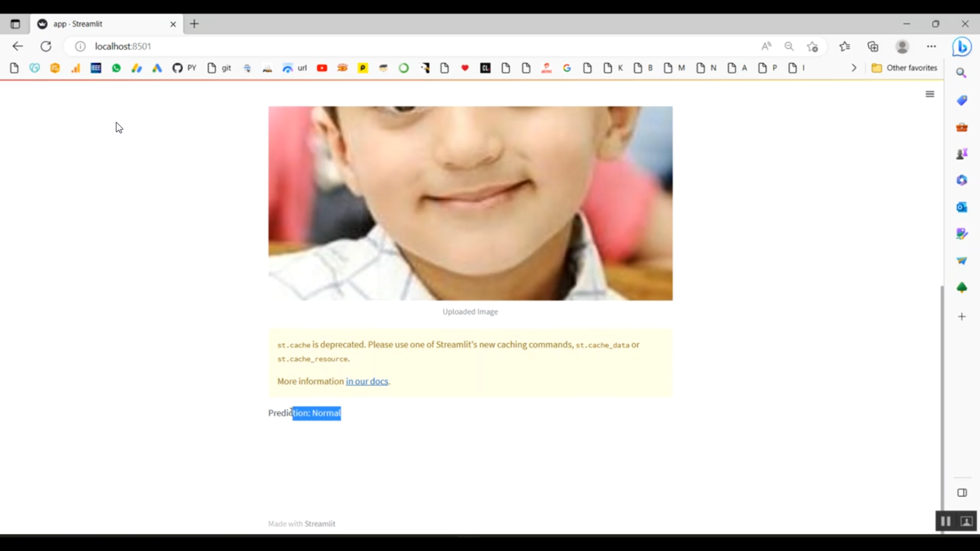980x551 pixels.
Task: Expand more bookmarks with the chevron arrow
Action: click(853, 67)
